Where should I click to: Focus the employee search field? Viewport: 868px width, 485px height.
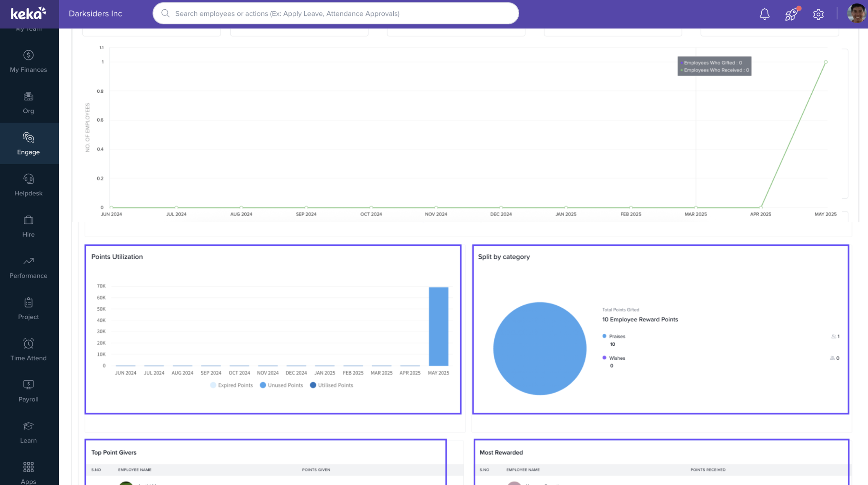(x=335, y=14)
